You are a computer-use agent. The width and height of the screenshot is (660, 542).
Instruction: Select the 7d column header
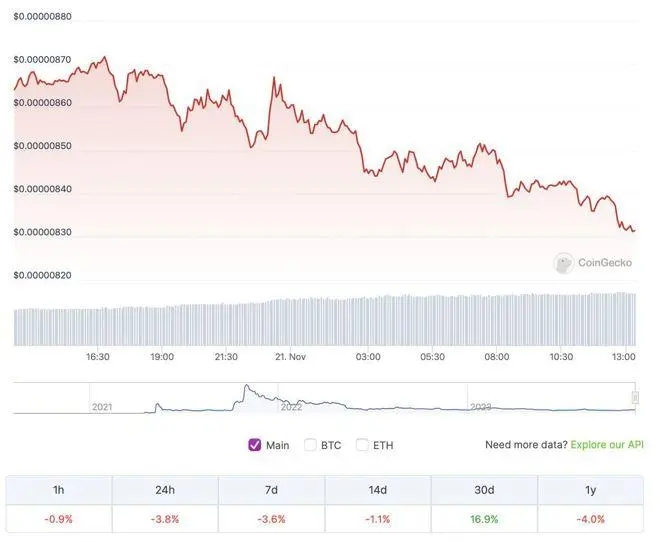click(271, 490)
